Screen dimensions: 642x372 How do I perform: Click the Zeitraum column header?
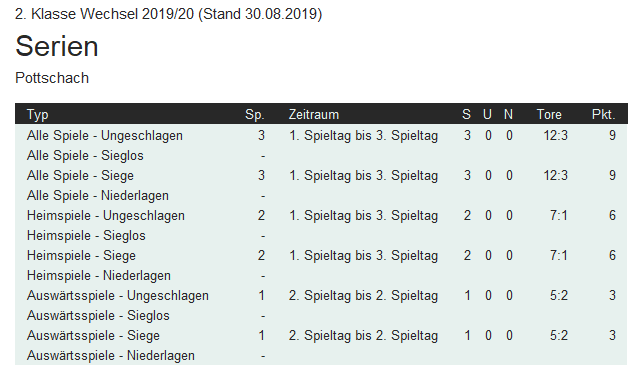click(x=314, y=114)
